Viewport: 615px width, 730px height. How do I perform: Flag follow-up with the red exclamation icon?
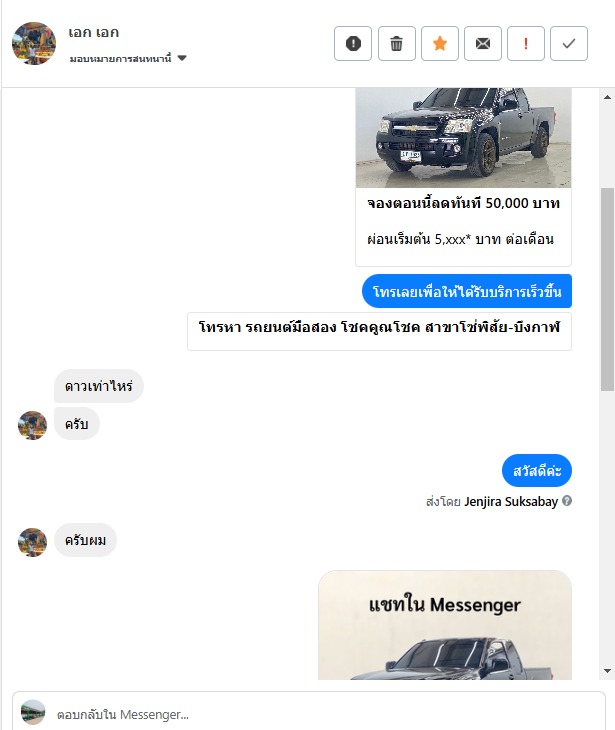coord(526,44)
